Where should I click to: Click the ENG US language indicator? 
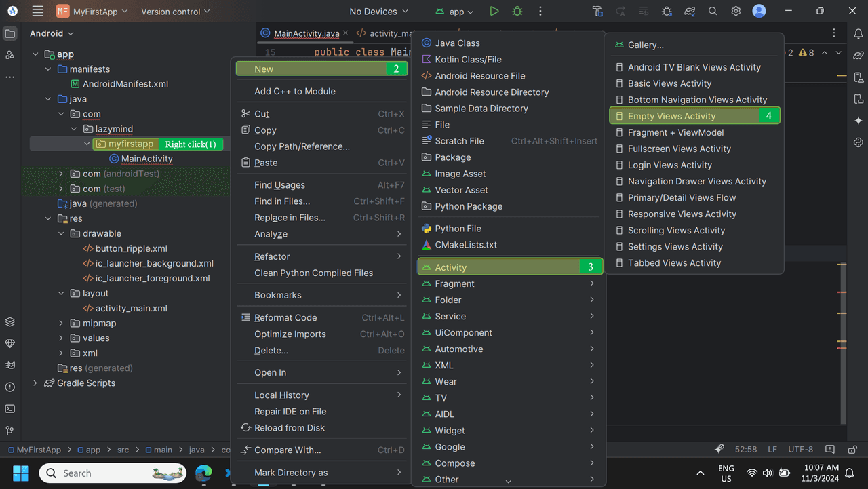pyautogui.click(x=726, y=473)
